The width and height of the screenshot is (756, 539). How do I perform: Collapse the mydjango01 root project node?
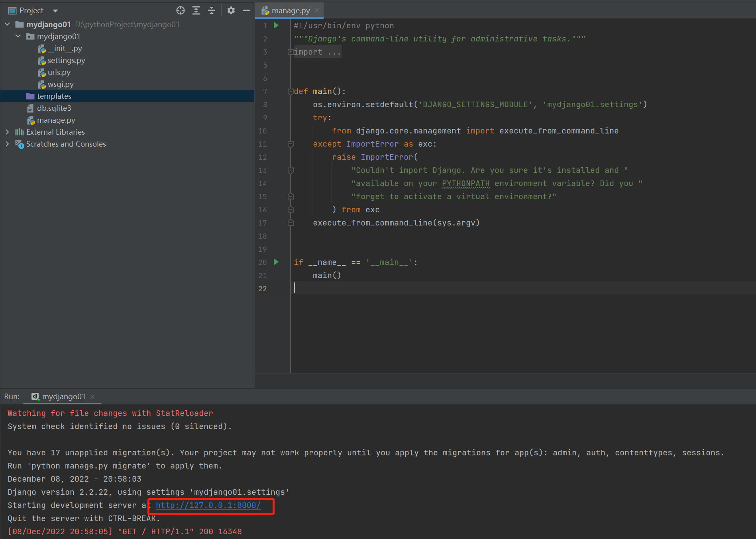(7, 24)
